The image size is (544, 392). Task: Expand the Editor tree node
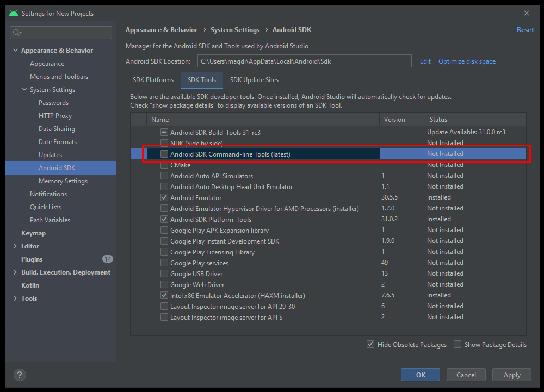click(x=15, y=246)
